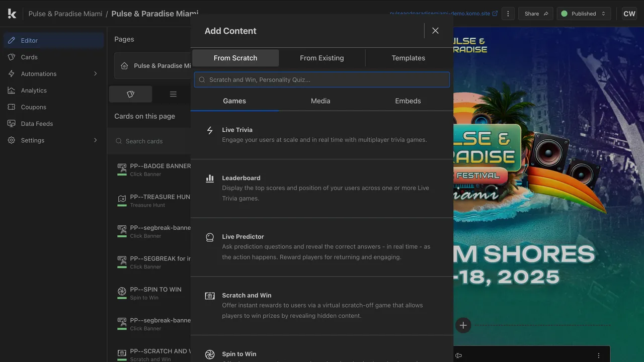Click the Leaderboard bar chart icon

[210, 178]
